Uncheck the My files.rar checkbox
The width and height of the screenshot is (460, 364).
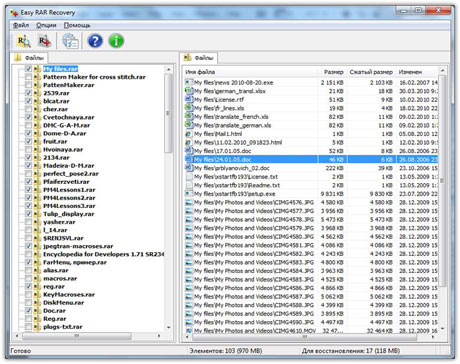28,69
